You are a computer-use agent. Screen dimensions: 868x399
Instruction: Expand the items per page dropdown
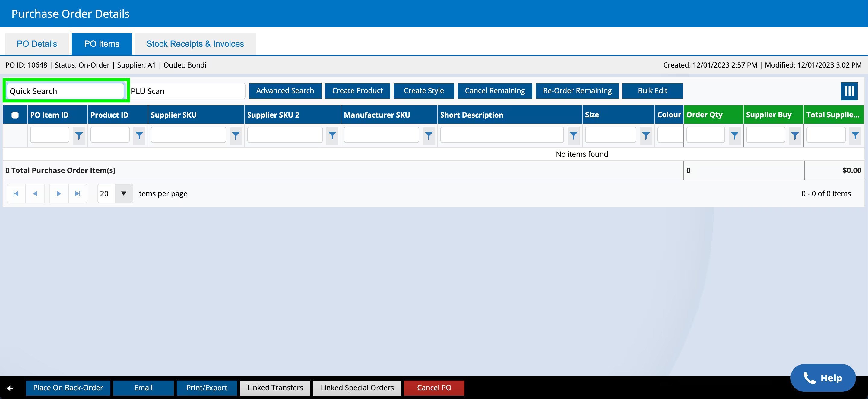click(123, 193)
